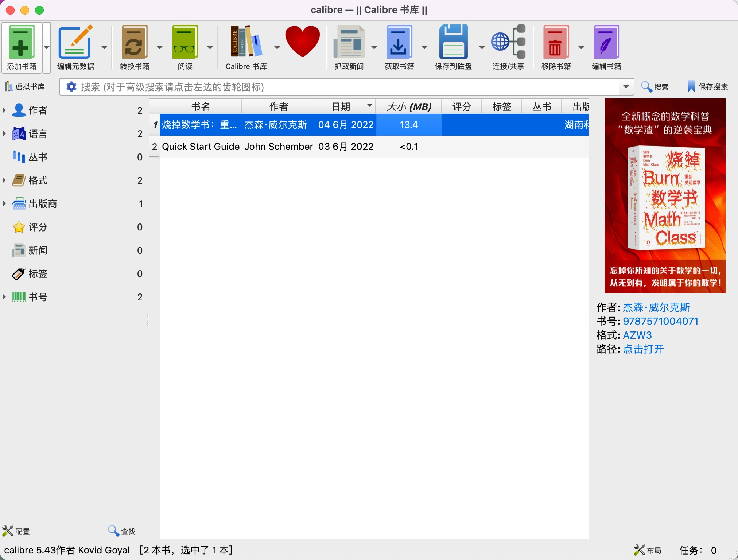738x560 pixels.
Task: Expand the 作者 authors category
Action: coord(4,110)
